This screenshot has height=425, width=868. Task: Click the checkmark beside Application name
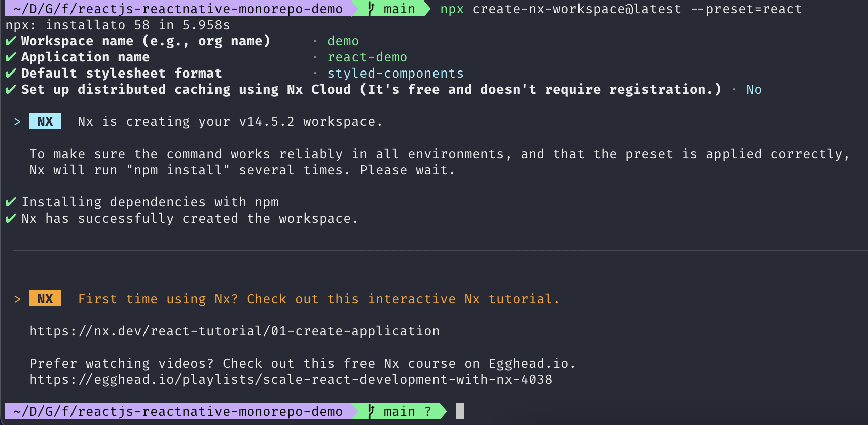[11, 57]
